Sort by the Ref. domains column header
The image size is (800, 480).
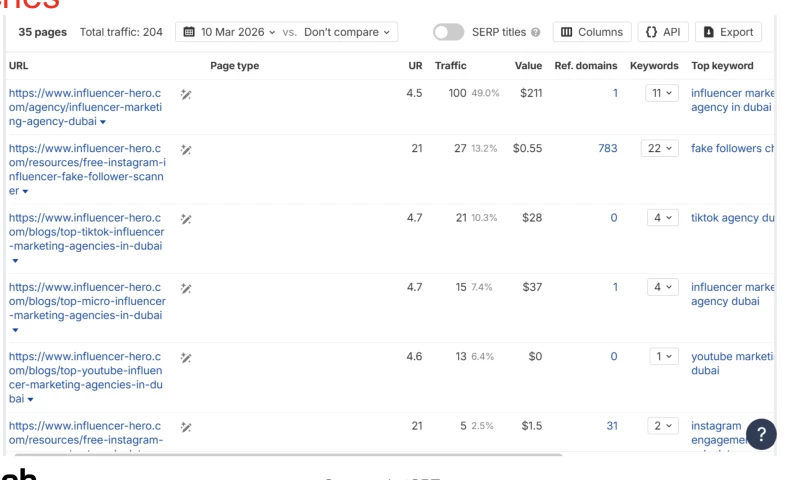(x=586, y=66)
